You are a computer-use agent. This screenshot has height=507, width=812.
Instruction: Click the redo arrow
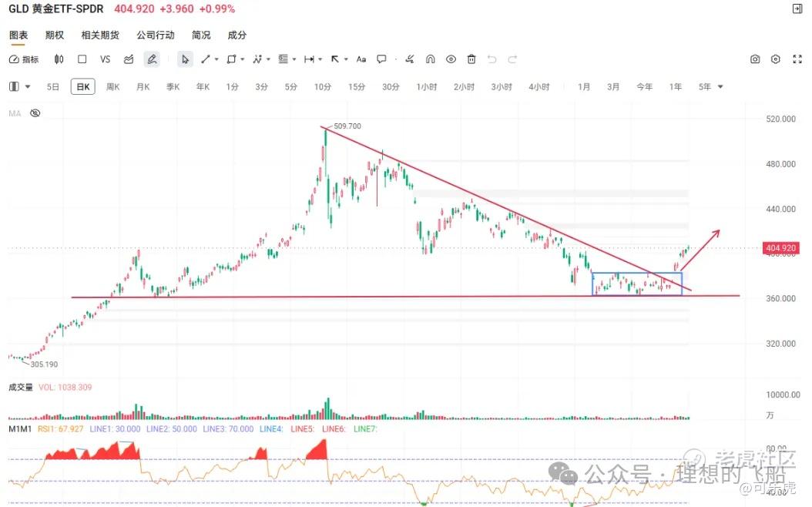512,59
